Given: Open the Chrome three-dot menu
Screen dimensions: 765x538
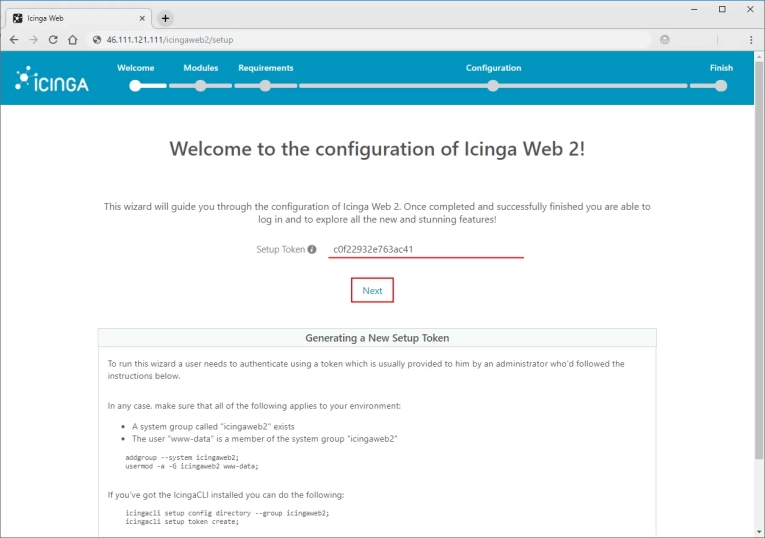Looking at the screenshot, I should click(750, 39).
